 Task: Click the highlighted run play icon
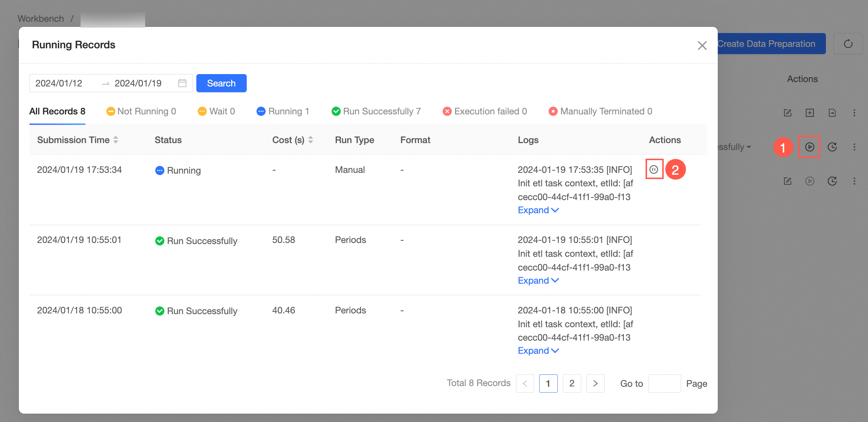click(x=809, y=147)
